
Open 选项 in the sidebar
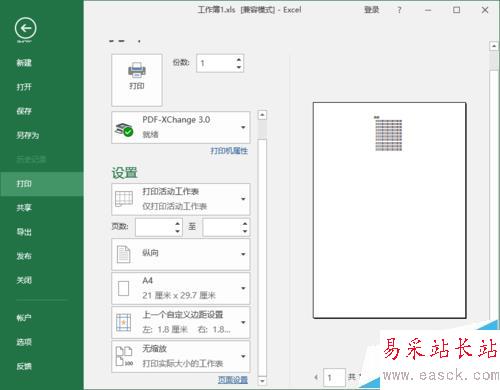coord(24,342)
